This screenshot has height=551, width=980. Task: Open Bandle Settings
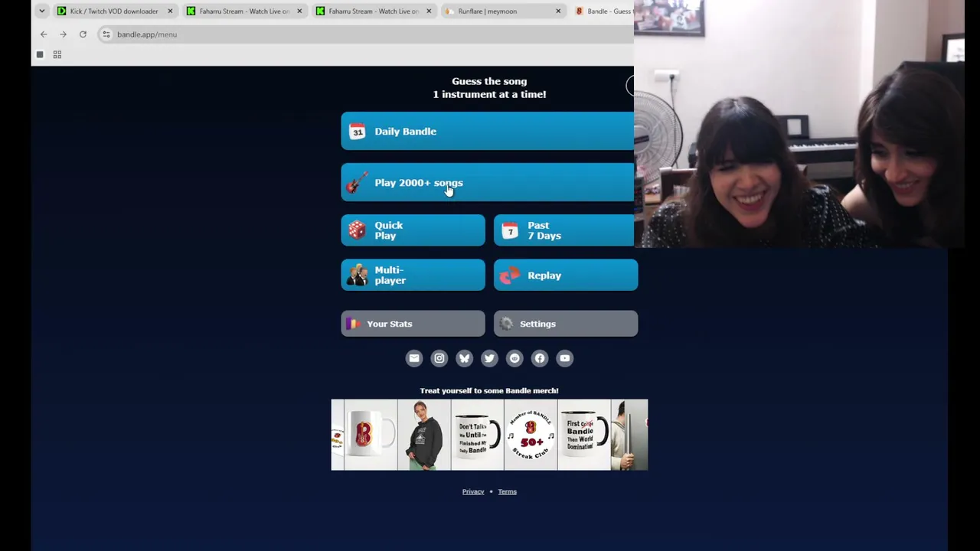(566, 324)
